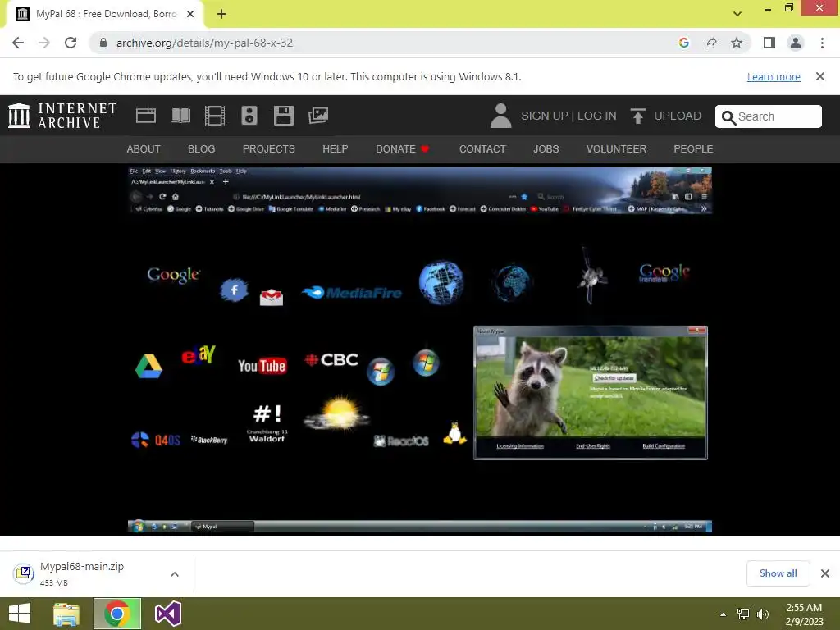Viewport: 840px width, 630px height.
Task: Open the HELP menu item
Action: pos(336,149)
